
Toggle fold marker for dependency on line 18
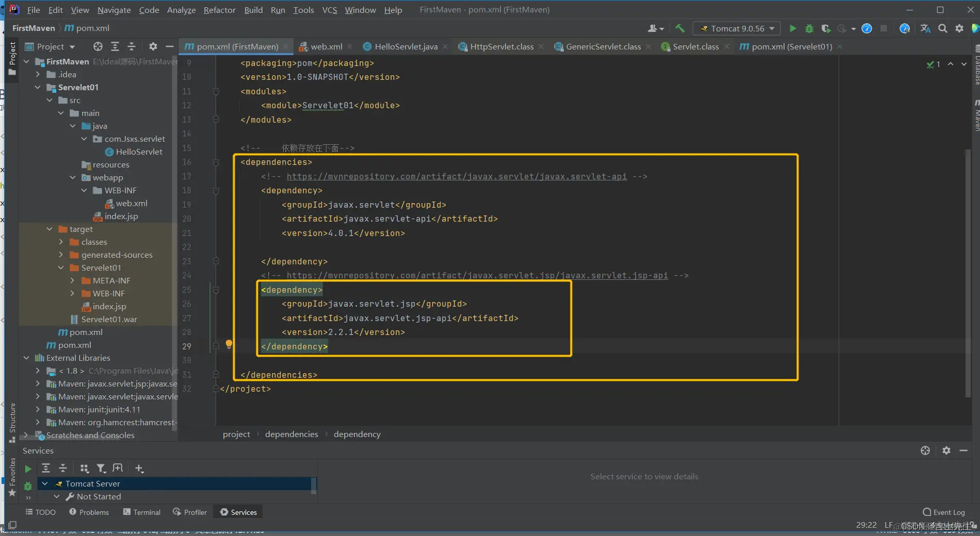[216, 191]
